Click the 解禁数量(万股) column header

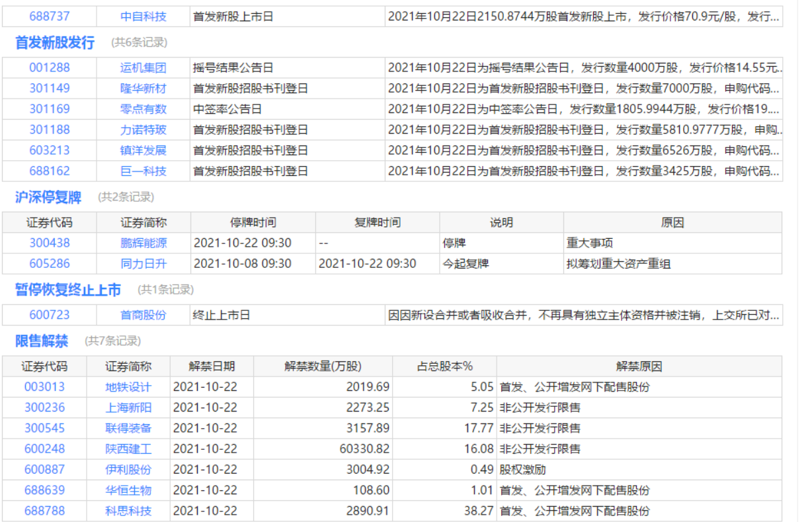(x=323, y=367)
